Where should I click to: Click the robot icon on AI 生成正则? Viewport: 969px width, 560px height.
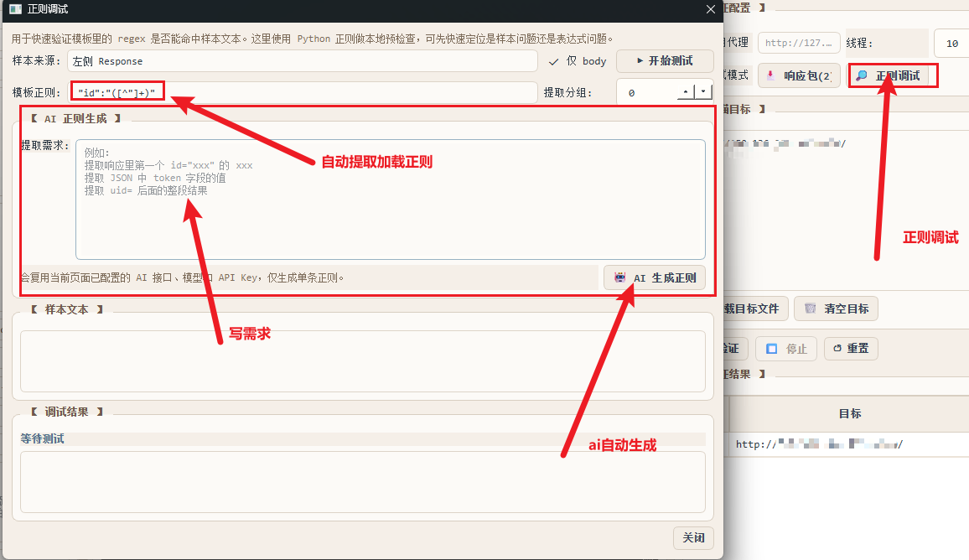pyautogui.click(x=619, y=277)
